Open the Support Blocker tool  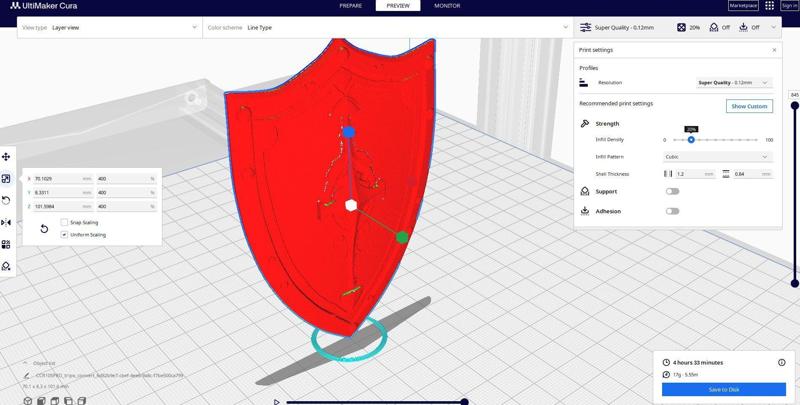tap(6, 266)
